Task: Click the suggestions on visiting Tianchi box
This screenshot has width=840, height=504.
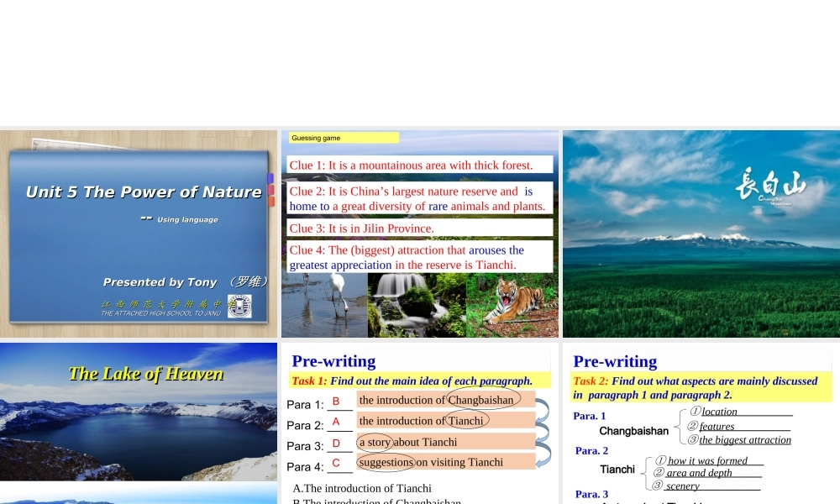Action: tap(446, 462)
